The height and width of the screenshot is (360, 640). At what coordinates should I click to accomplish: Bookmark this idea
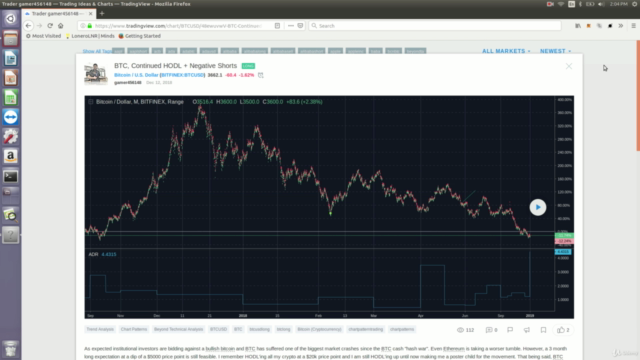543,330
